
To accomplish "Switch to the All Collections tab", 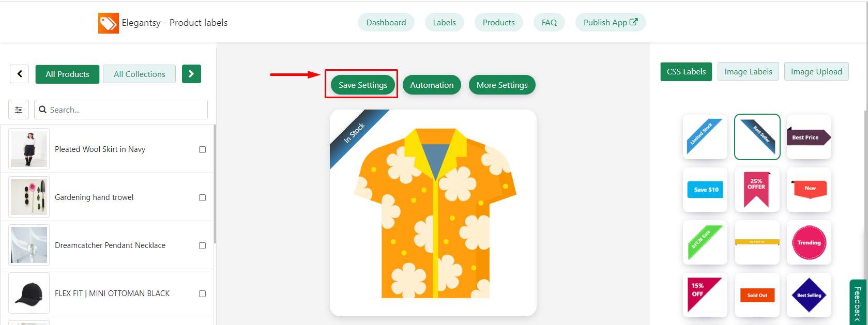I will [140, 74].
